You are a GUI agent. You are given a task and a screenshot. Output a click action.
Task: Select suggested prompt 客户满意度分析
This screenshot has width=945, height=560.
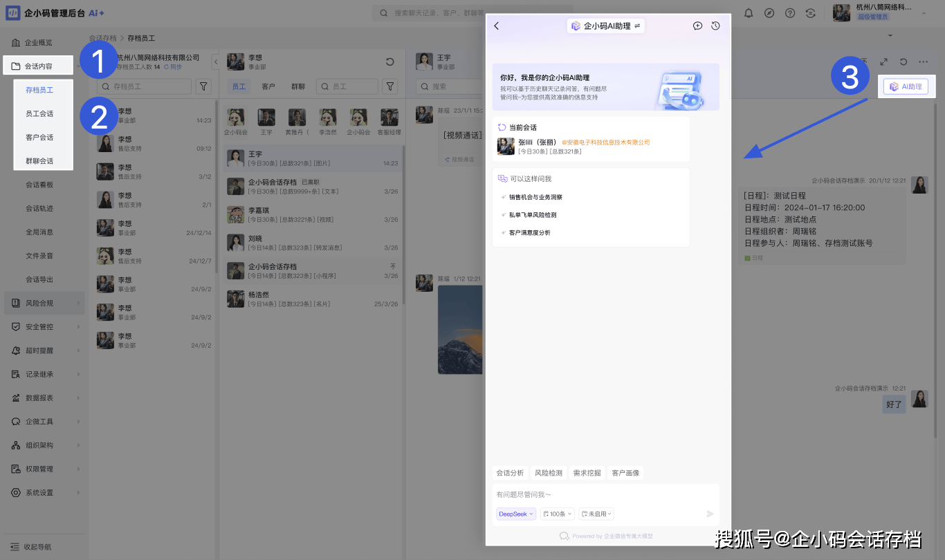click(529, 233)
